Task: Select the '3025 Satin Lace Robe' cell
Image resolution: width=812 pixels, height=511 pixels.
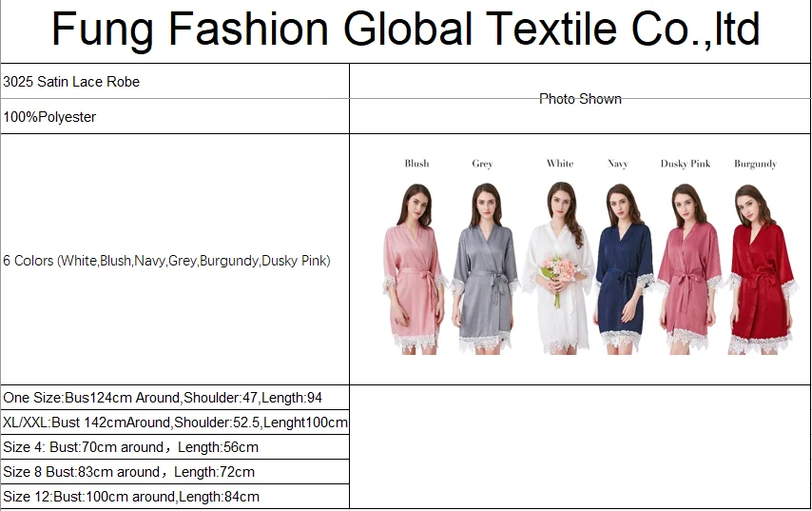Action: (175, 82)
